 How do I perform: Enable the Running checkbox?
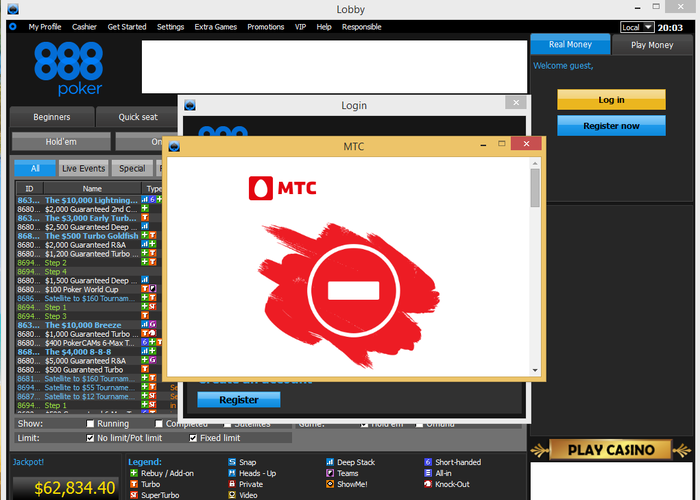[x=90, y=424]
